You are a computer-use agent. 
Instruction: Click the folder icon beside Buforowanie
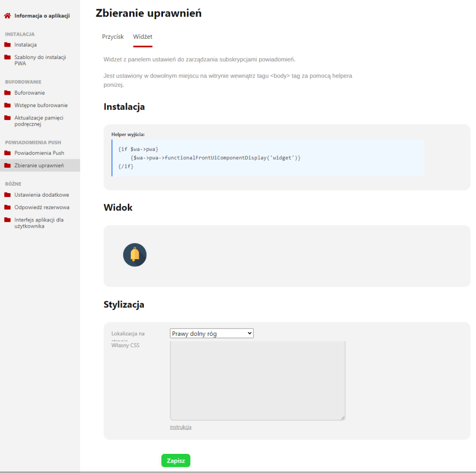[8, 93]
